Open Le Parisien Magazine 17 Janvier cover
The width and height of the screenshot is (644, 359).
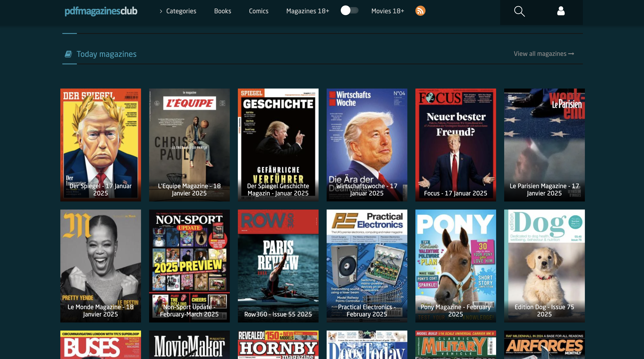(544, 145)
